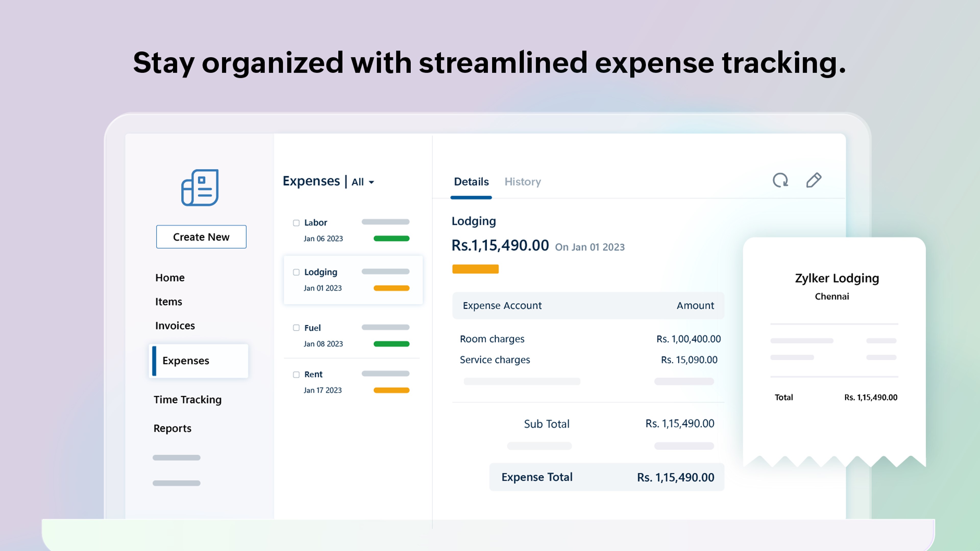Navigate to Invoices from sidebar

coord(175,325)
